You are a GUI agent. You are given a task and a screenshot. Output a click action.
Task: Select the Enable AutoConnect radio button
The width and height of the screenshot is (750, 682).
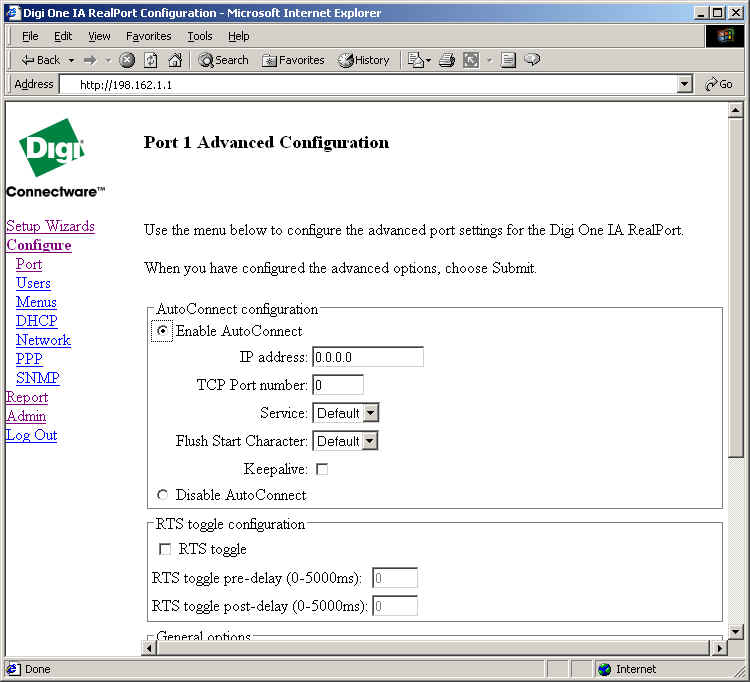(162, 331)
